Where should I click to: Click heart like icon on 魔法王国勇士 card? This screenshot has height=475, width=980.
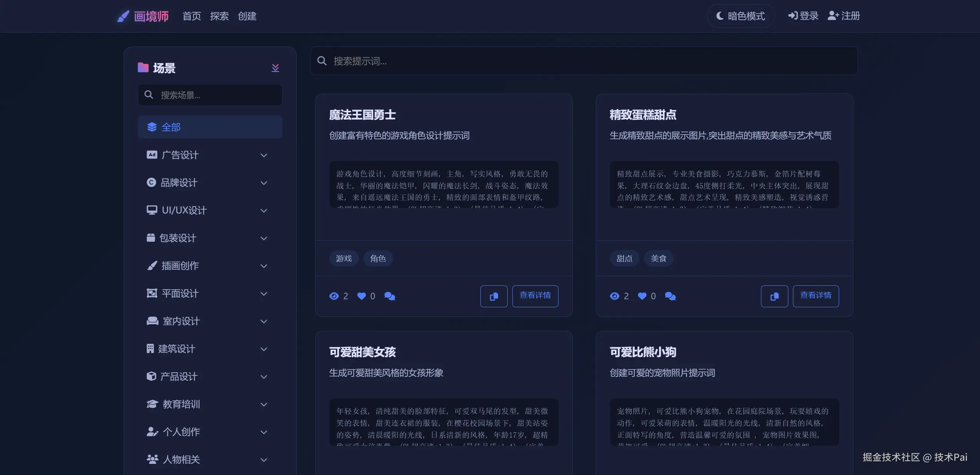pyautogui.click(x=361, y=296)
